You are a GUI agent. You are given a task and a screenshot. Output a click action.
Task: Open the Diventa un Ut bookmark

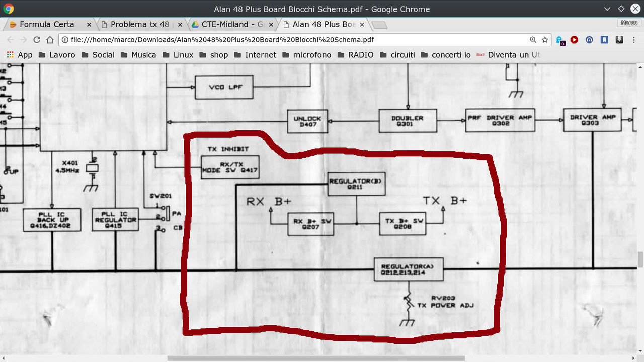[508, 55]
